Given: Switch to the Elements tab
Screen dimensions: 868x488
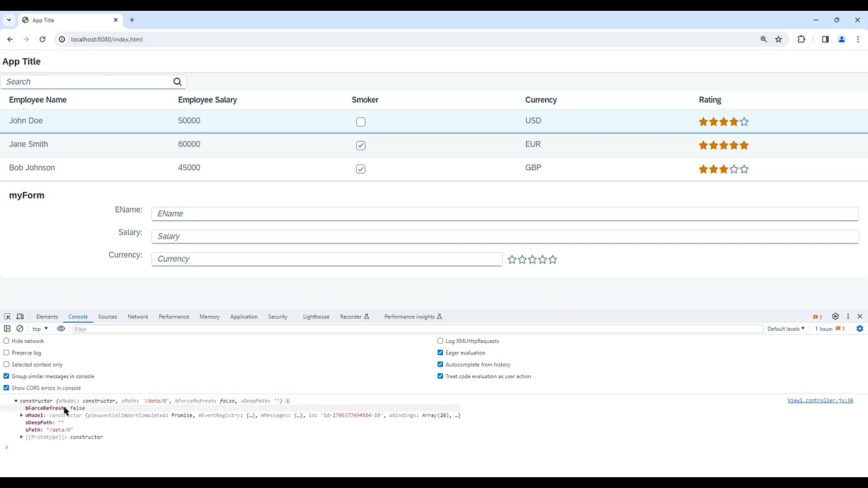Looking at the screenshot, I should click(47, 317).
